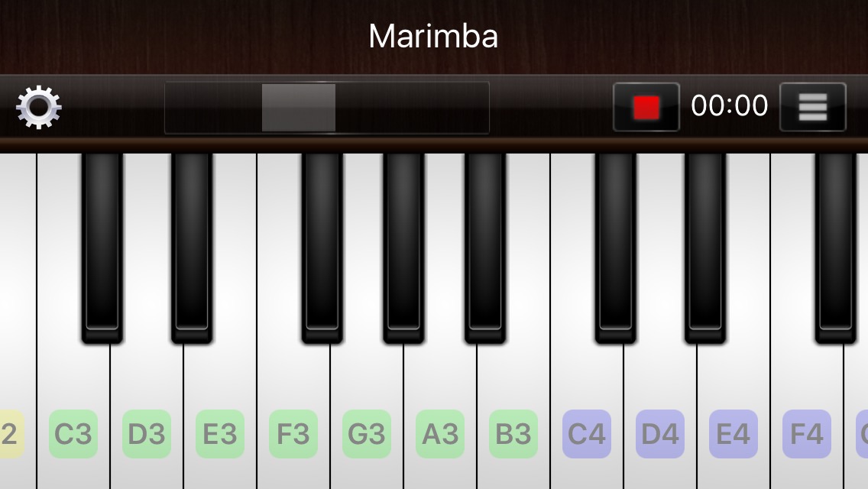The height and width of the screenshot is (489, 868).
Task: Play the black key between C4 and D4
Action: click(x=616, y=248)
